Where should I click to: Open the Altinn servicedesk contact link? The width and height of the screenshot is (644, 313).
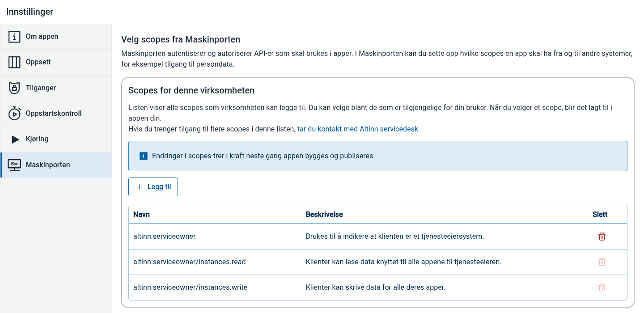pos(359,129)
